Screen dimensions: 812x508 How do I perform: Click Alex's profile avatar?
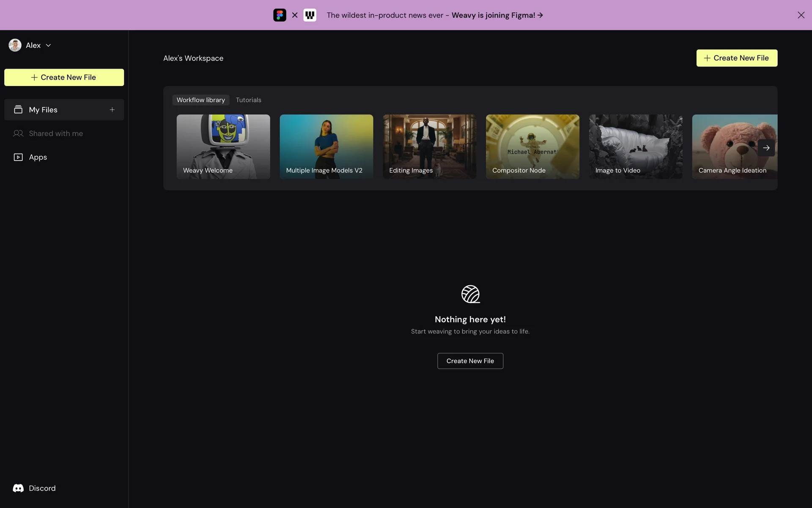click(15, 45)
